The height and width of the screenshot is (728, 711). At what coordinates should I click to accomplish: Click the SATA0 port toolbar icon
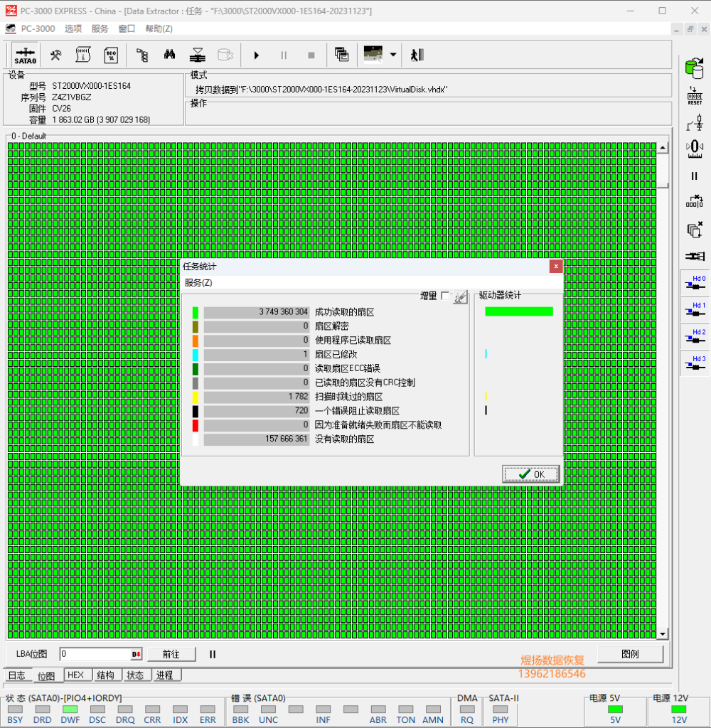pyautogui.click(x=25, y=55)
